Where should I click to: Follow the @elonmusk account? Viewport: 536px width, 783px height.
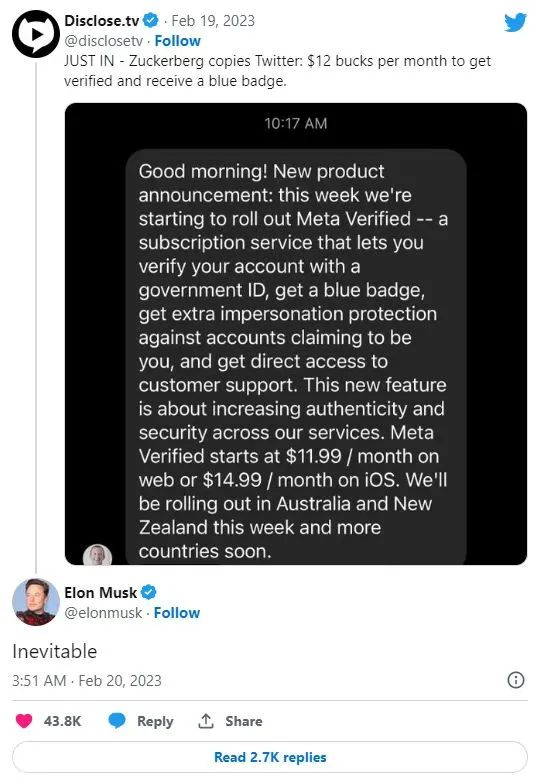177,613
